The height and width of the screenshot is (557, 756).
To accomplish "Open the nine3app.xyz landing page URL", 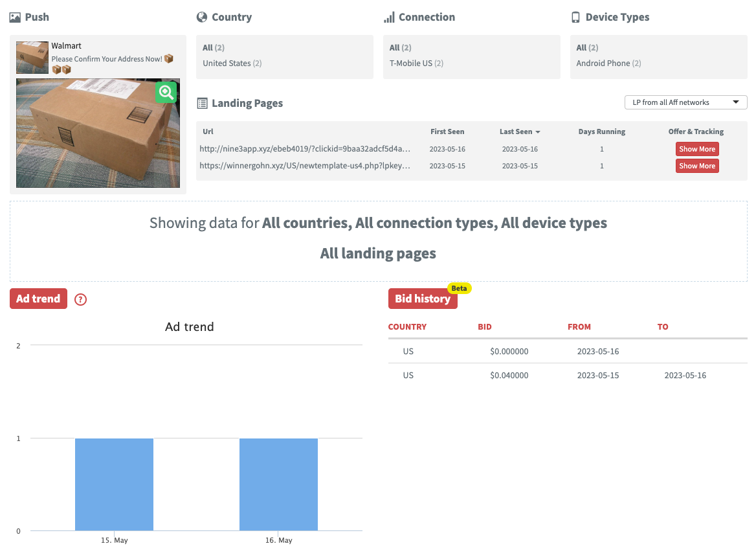I will (304, 149).
